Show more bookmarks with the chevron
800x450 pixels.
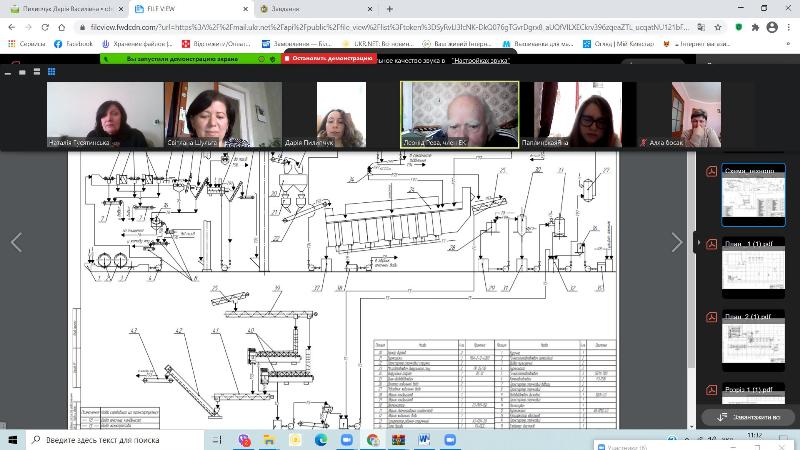(x=789, y=44)
